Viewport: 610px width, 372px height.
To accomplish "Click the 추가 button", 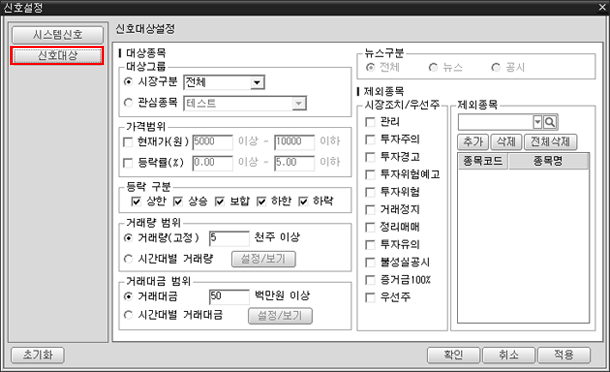I will coord(473,142).
